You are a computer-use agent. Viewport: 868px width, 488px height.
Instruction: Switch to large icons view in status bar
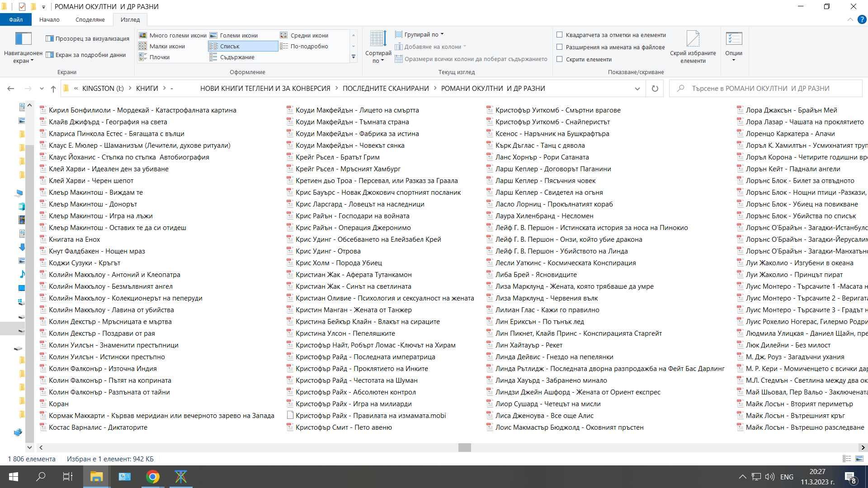[859, 459]
